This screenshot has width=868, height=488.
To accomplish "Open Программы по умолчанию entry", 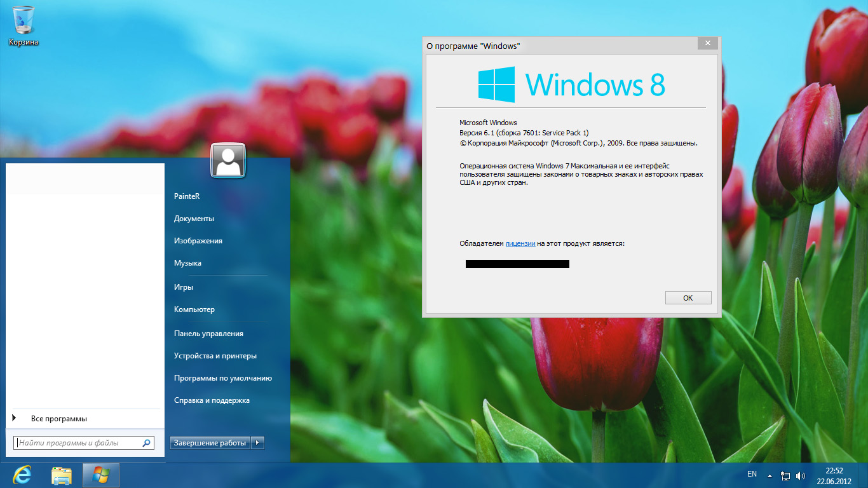I will [x=223, y=378].
